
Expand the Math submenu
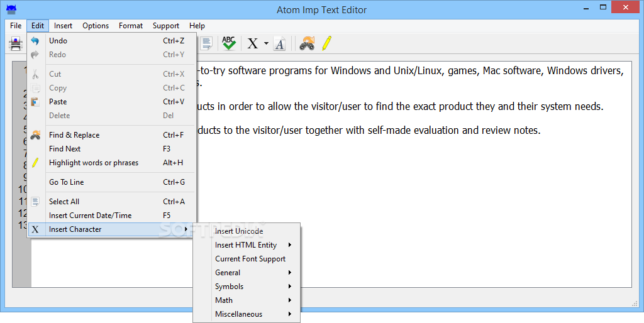coord(247,300)
